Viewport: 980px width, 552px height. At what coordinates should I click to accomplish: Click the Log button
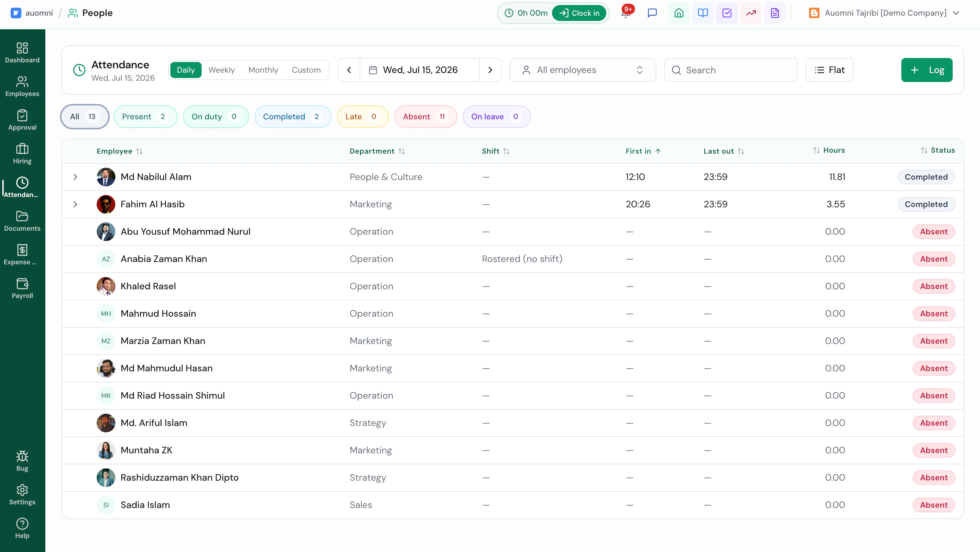pyautogui.click(x=927, y=70)
